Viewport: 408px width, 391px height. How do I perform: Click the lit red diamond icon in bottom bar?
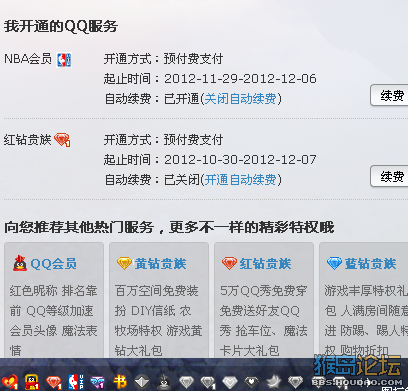(x=54, y=382)
